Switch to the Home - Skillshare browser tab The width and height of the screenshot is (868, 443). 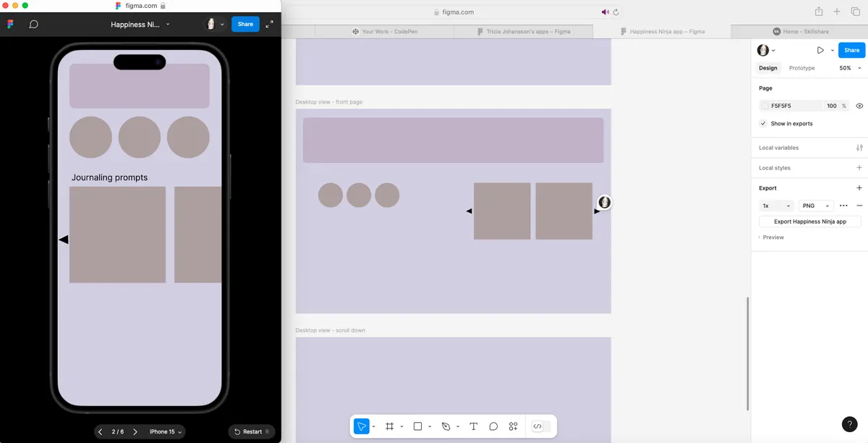coord(799,32)
